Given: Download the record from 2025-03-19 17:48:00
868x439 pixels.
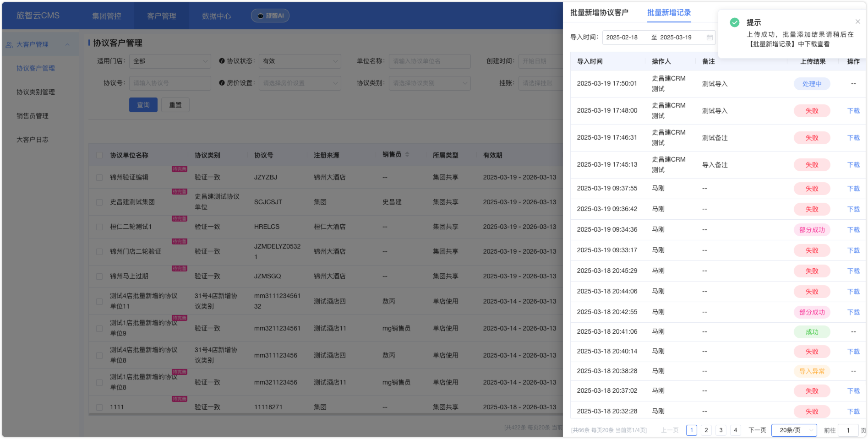Looking at the screenshot, I should [853, 111].
